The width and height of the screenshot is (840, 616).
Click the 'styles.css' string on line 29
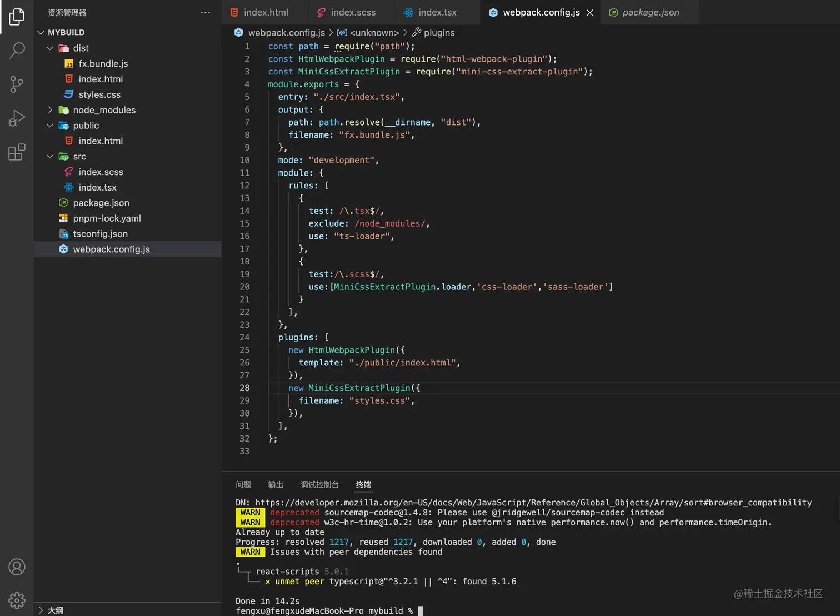pos(379,400)
